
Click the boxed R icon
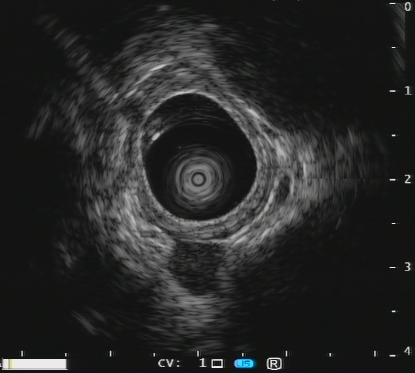pos(274,363)
